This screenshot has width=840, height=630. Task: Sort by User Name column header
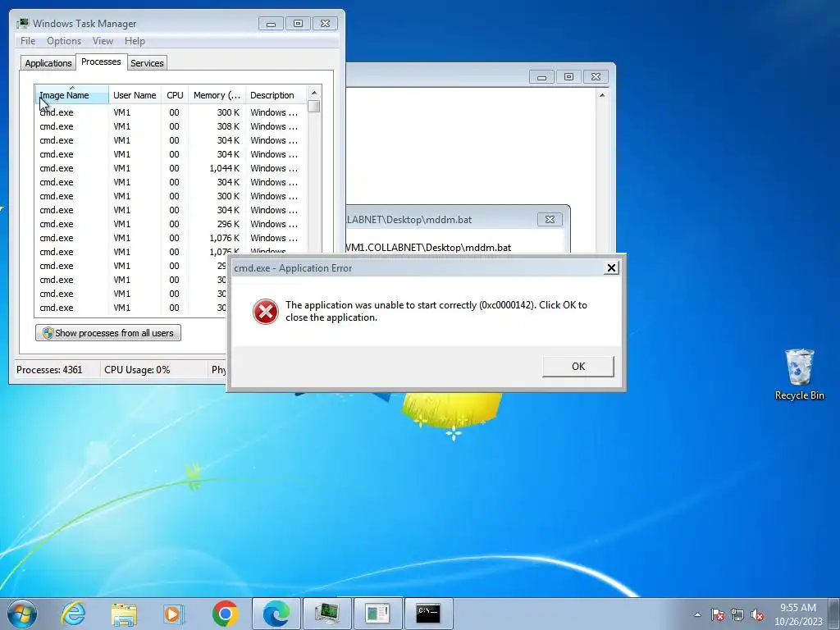tap(135, 95)
